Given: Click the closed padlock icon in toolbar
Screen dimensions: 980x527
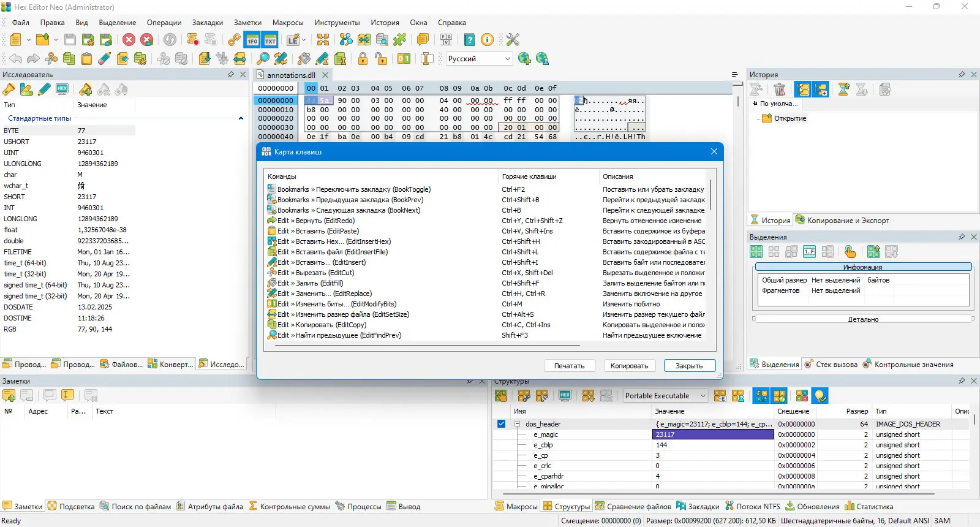Looking at the screenshot, I should point(363,59).
